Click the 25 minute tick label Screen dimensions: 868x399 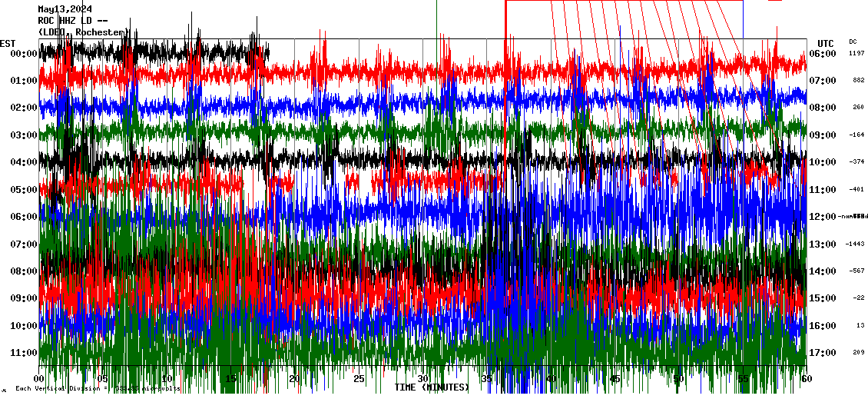(x=358, y=379)
